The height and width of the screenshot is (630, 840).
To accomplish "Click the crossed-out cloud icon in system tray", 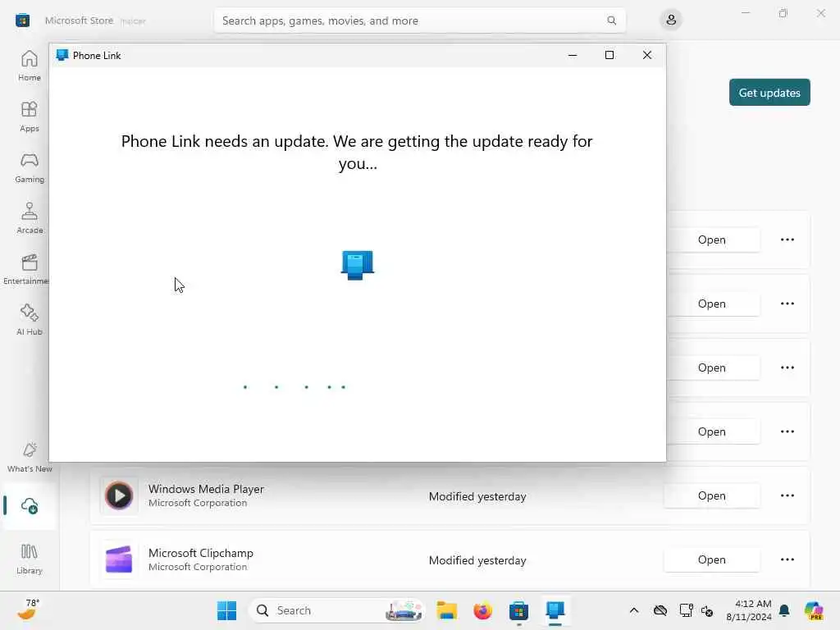I will [660, 610].
